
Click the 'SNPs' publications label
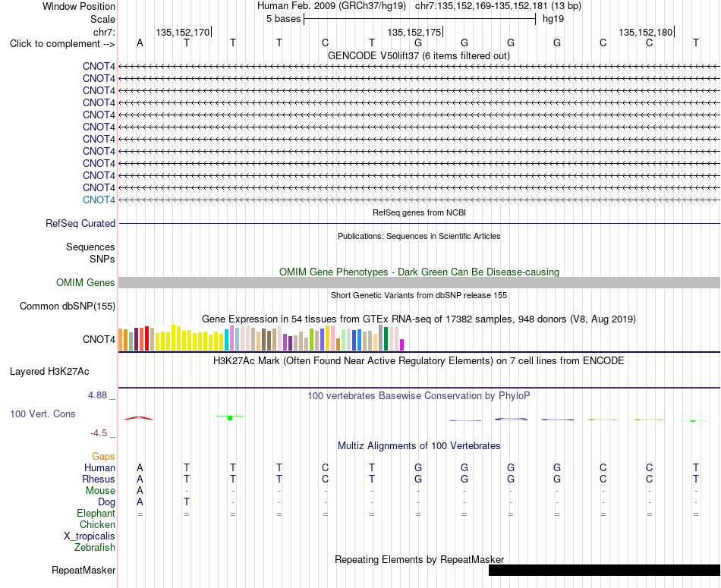click(102, 259)
